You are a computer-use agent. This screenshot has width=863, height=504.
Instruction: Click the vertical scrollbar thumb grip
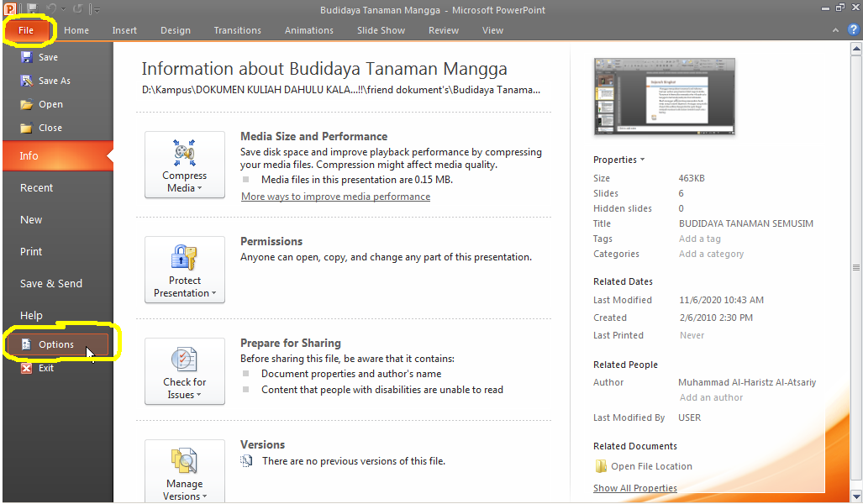[855, 267]
